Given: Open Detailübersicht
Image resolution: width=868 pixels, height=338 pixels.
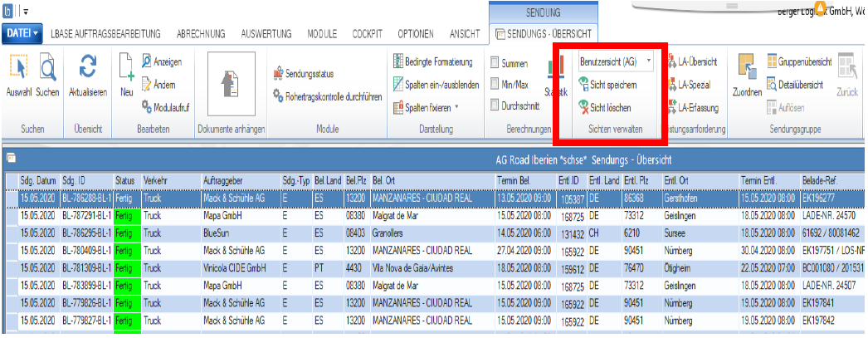Looking at the screenshot, I should pos(794,84).
